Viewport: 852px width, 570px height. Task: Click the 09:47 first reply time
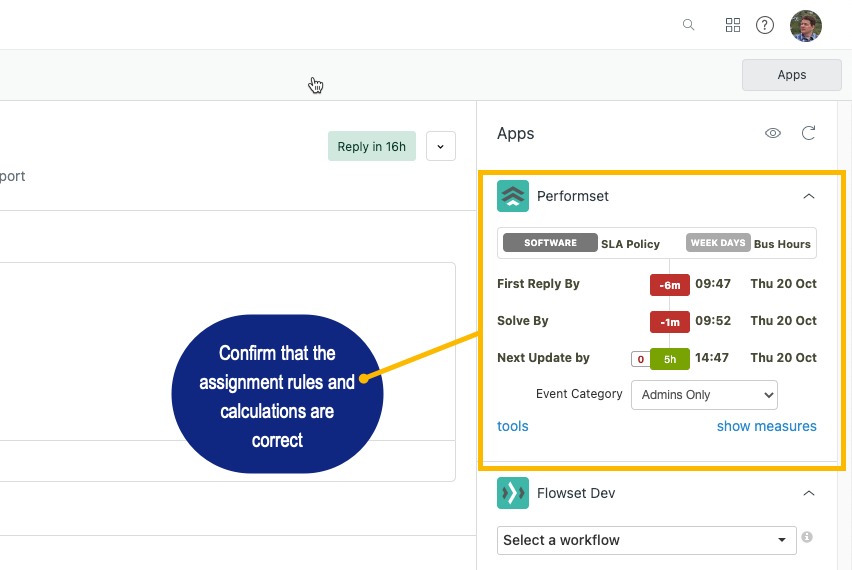[x=713, y=284]
